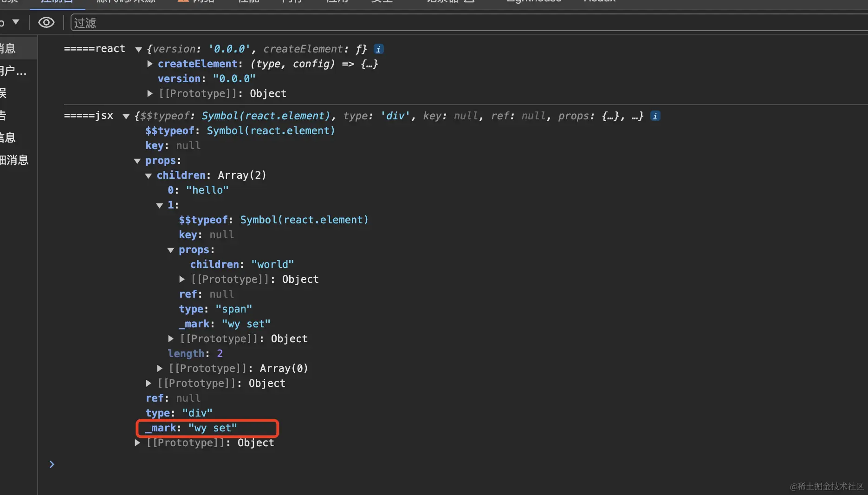868x495 pixels.
Task: Click the info icon at end of jsx object preview
Action: [x=655, y=116]
